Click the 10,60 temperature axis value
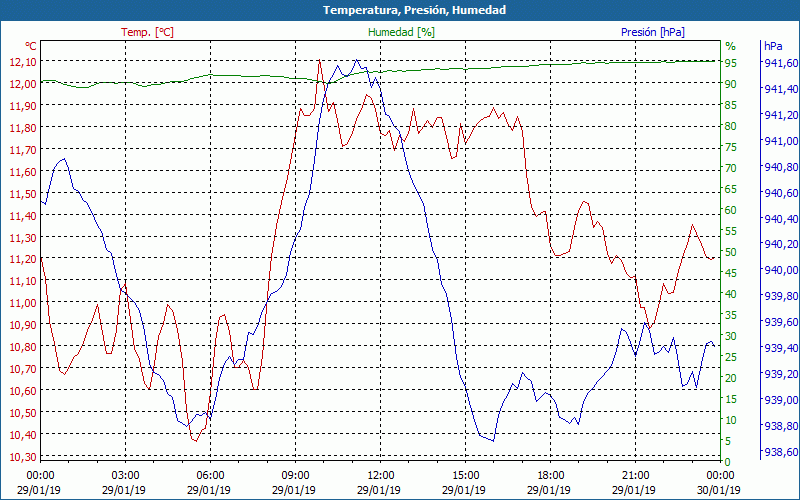 pos(23,390)
